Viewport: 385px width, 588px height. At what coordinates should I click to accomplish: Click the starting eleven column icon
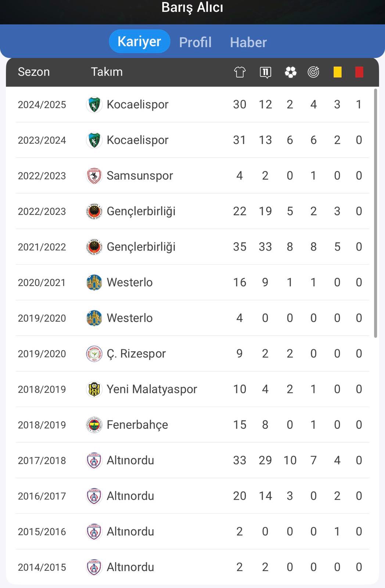click(265, 72)
